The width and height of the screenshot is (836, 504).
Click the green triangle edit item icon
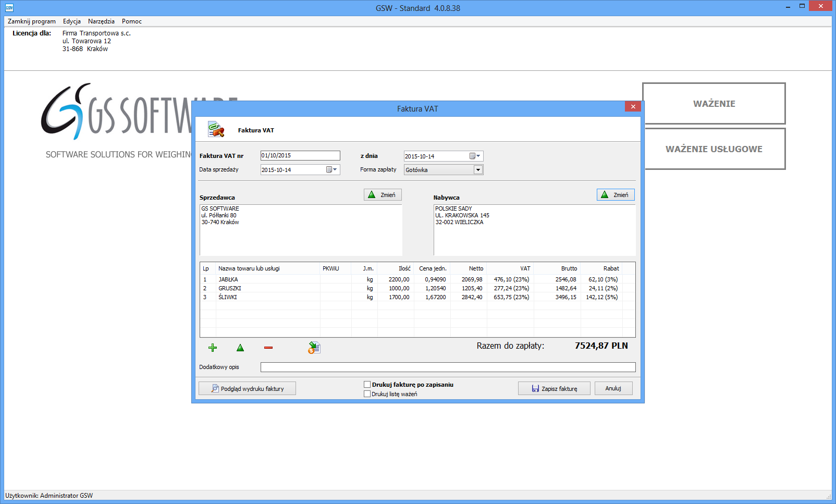[240, 348]
